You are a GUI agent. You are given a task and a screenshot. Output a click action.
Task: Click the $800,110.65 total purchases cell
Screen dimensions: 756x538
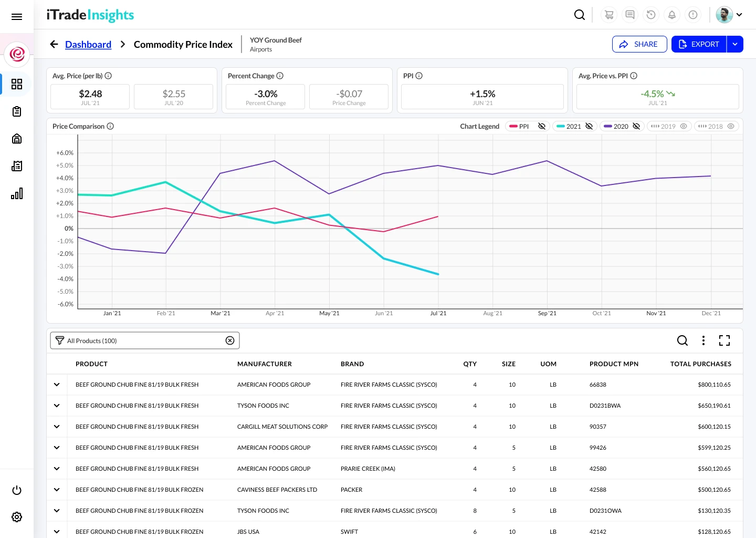(x=714, y=385)
